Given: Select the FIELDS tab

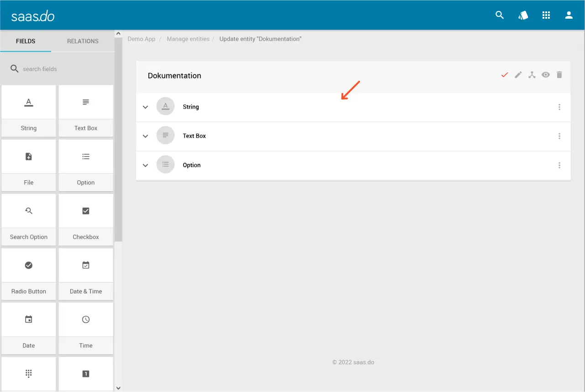Looking at the screenshot, I should (x=26, y=41).
